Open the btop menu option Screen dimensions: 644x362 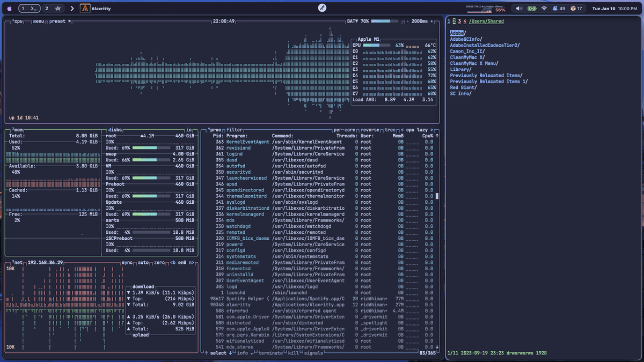tap(39, 21)
